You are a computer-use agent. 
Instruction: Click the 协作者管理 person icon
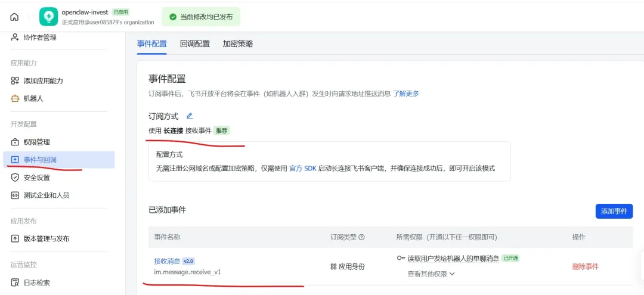(15, 38)
